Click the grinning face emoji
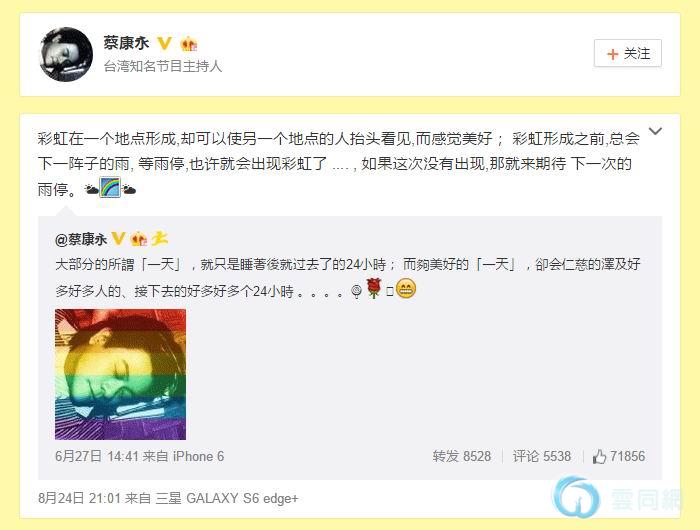 tap(406, 289)
